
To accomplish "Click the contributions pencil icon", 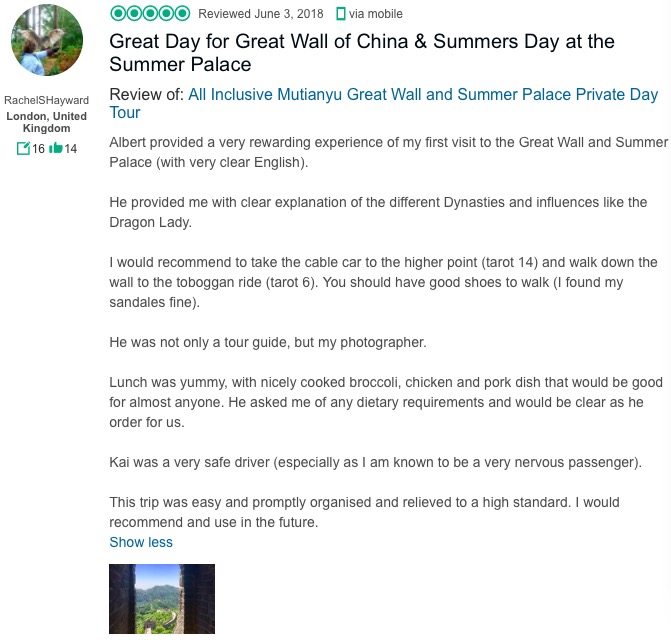I will [24, 148].
